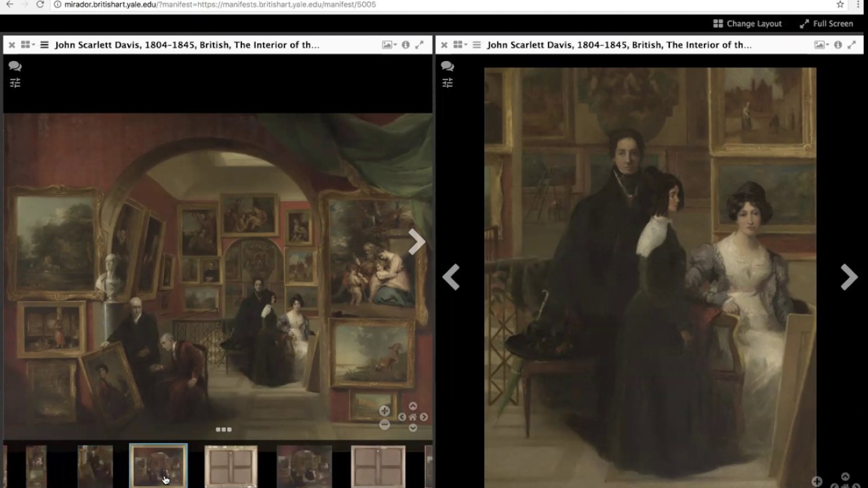Viewport: 868px width, 488px height.
Task: Toggle left window's side panel hamburger
Action: (x=45, y=45)
